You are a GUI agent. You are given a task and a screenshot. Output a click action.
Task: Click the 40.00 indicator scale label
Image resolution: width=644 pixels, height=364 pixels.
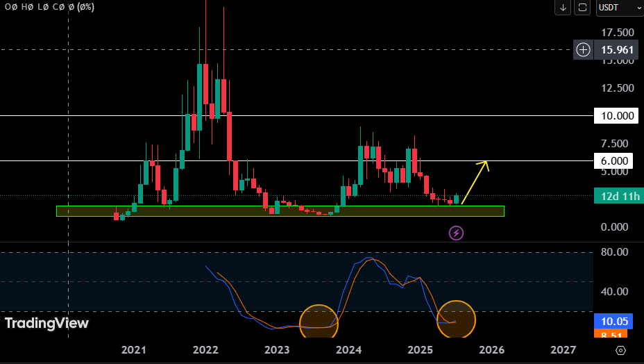614,291
